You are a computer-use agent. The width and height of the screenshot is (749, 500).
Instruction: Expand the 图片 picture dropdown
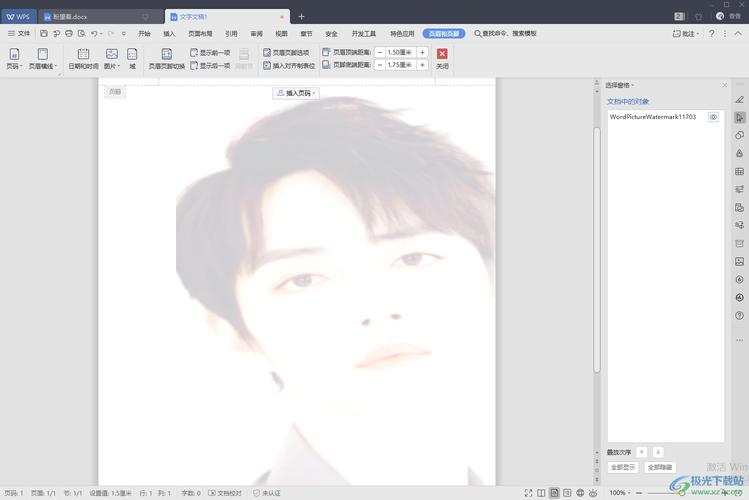(111, 66)
